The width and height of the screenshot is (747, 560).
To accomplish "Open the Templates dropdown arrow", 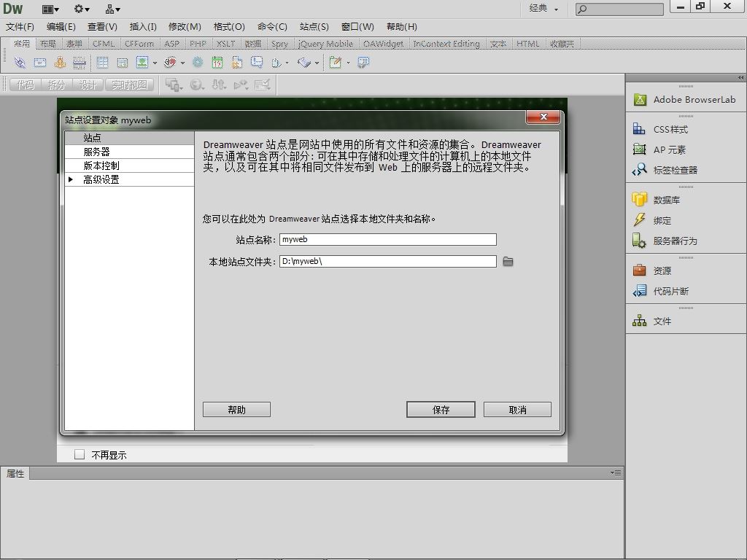I will pos(348,63).
